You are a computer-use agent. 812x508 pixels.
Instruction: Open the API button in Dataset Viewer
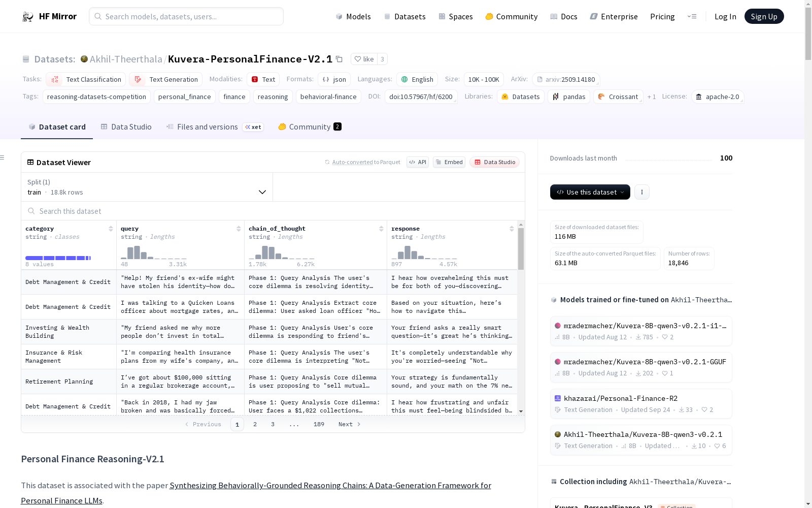pyautogui.click(x=418, y=162)
